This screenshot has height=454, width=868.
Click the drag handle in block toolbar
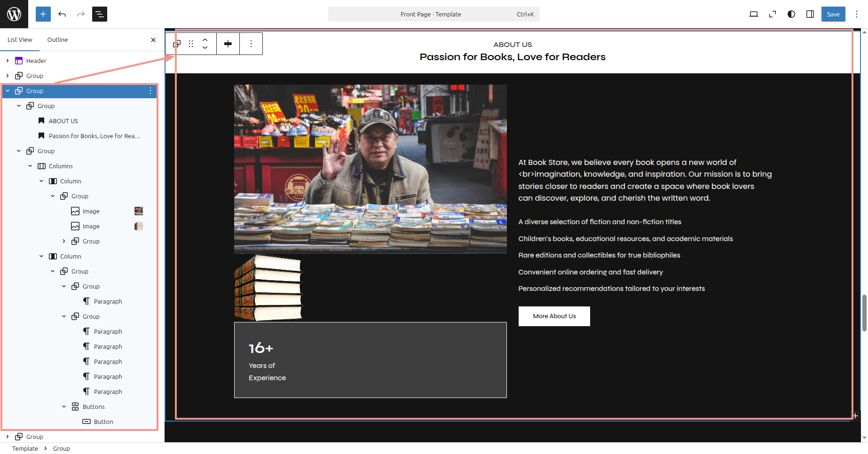pos(191,44)
